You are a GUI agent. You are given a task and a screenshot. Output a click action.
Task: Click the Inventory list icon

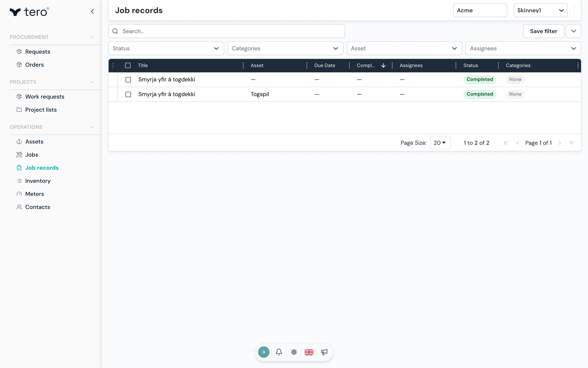[19, 181]
